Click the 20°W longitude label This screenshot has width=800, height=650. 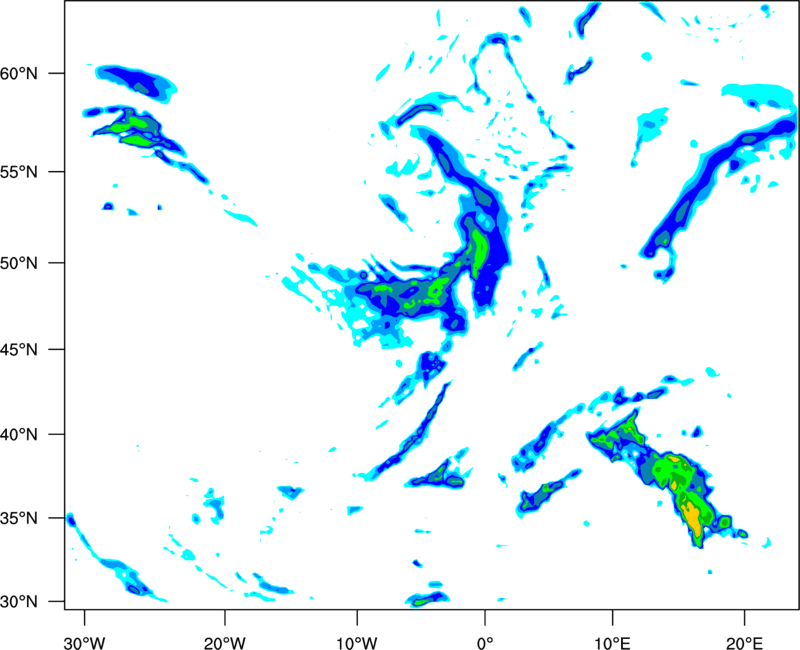(x=225, y=643)
